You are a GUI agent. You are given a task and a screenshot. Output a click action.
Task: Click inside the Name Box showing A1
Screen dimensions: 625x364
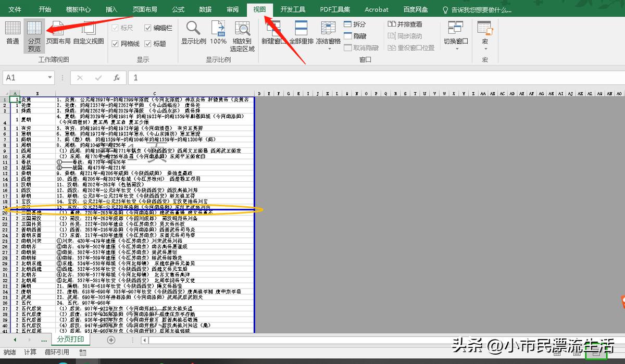[23, 77]
